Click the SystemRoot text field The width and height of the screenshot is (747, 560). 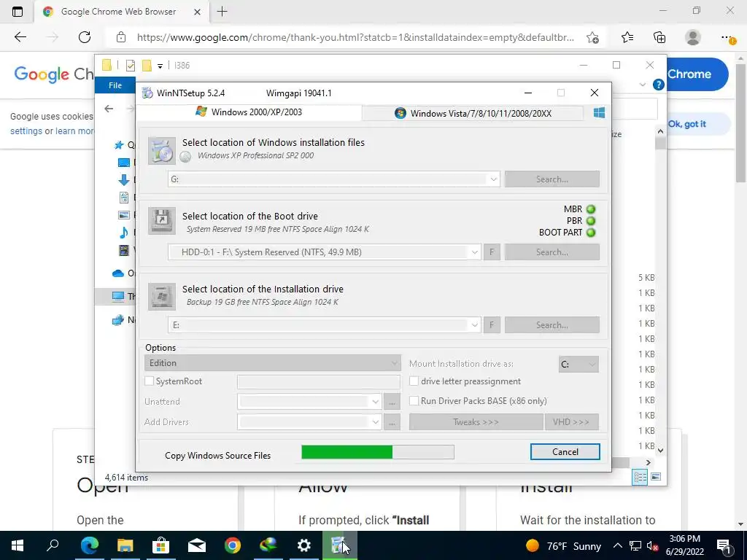319,381
